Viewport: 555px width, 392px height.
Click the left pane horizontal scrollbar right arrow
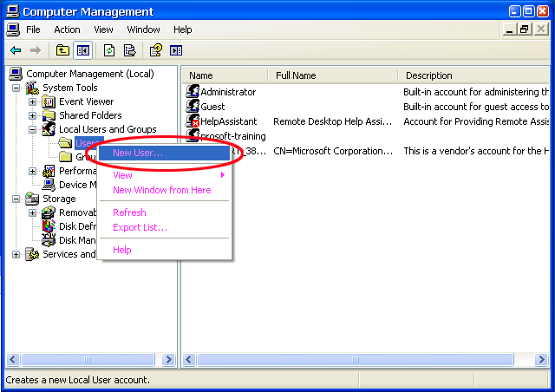pos(171,359)
